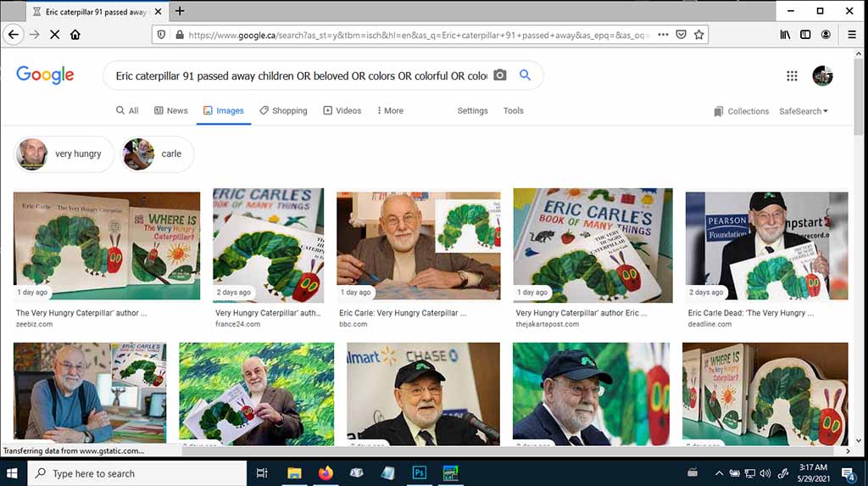Open File Explorer from the taskbar
The width and height of the screenshot is (868, 486).
click(294, 473)
